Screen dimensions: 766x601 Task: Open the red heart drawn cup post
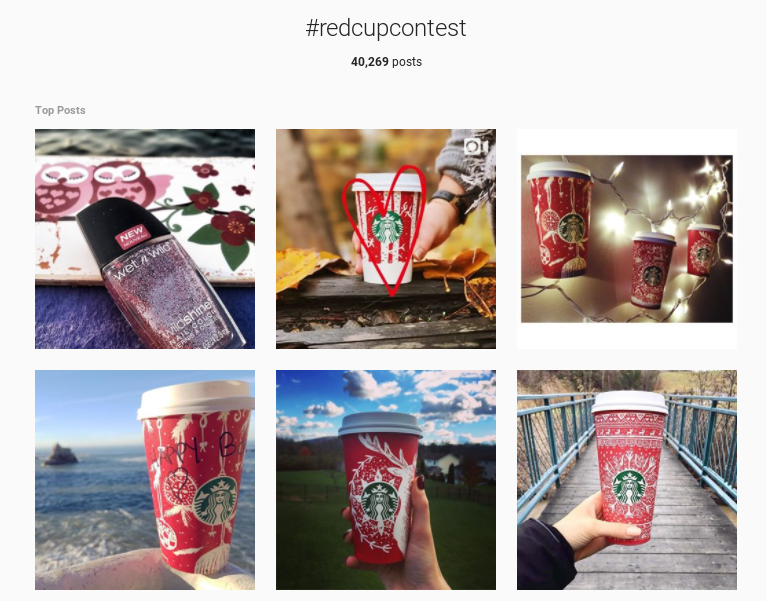(x=386, y=239)
